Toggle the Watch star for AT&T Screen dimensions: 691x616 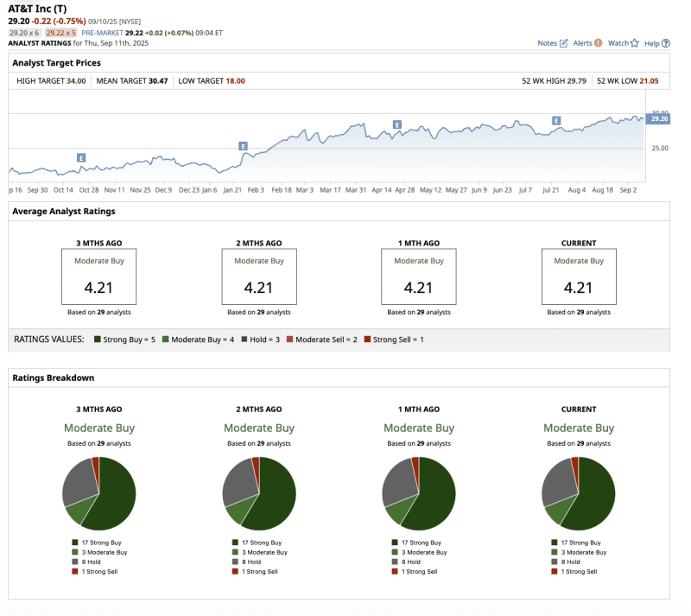point(634,43)
